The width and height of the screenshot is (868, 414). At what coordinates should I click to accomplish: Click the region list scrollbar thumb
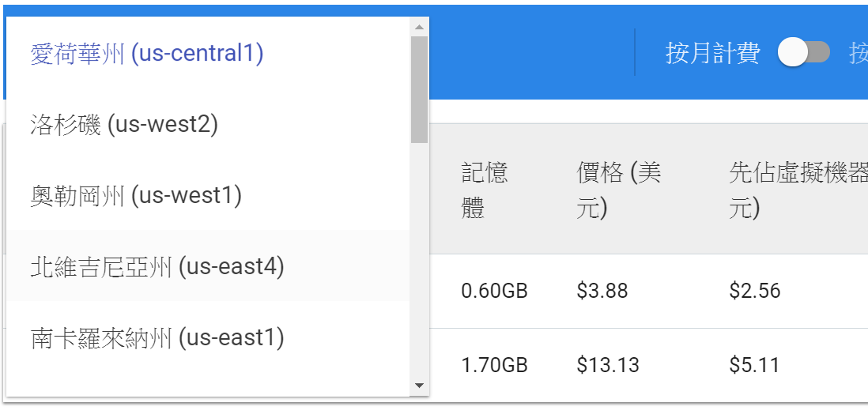(x=419, y=87)
